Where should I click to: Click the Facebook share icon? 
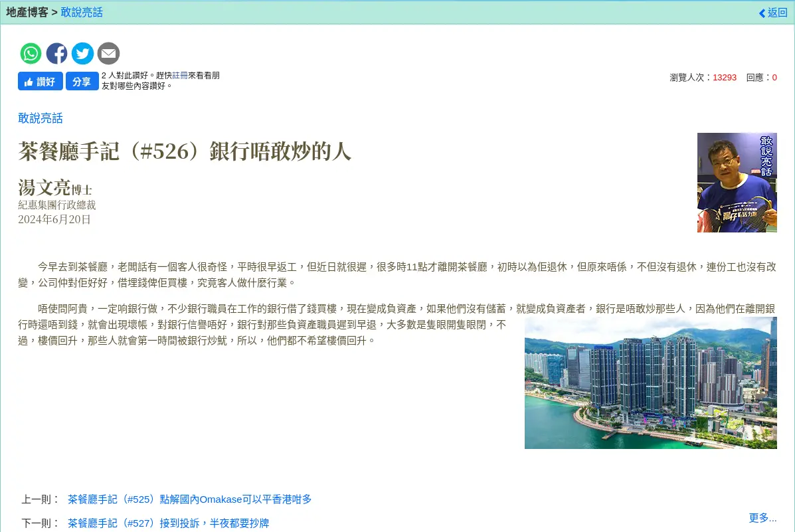[56, 53]
